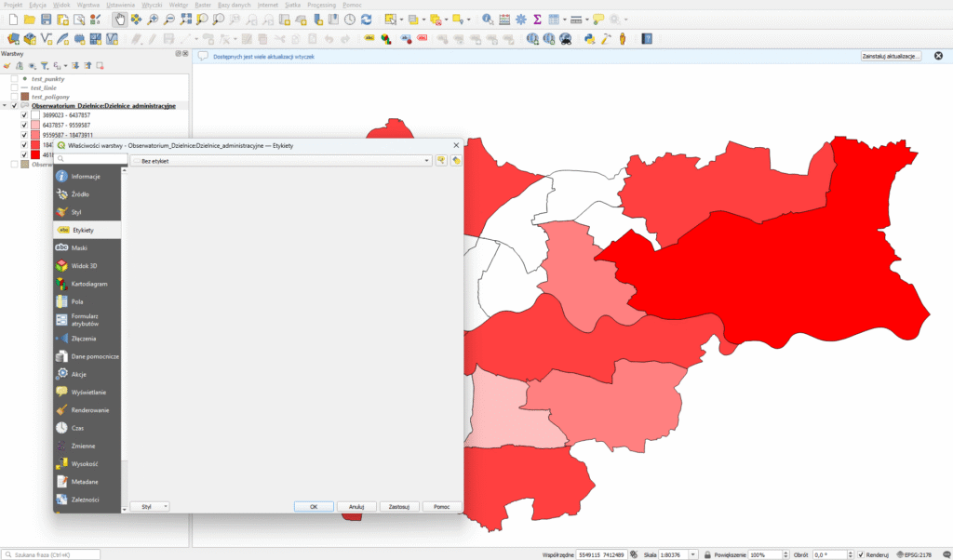The image size is (953, 560).
Task: Click the search field in layer properties dialog
Action: click(91, 160)
